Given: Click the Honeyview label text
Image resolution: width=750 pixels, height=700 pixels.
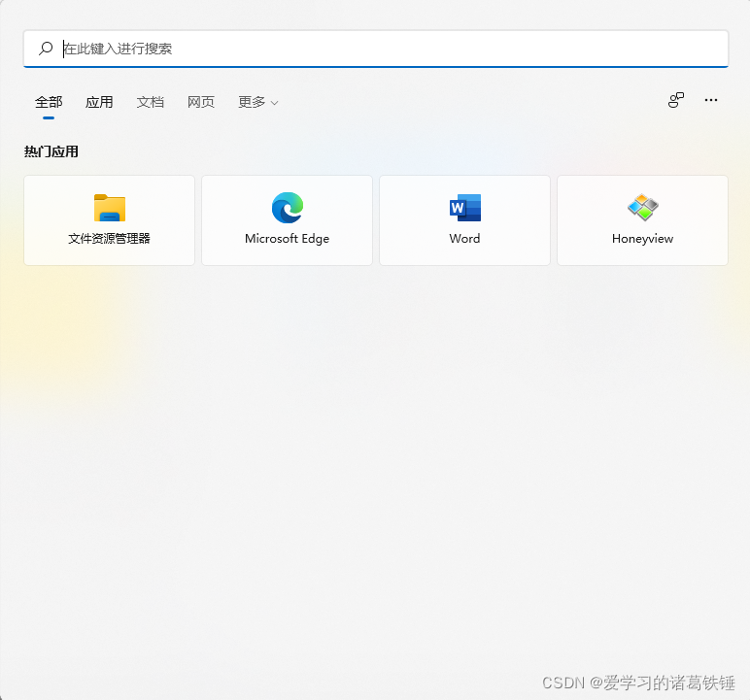Looking at the screenshot, I should coord(642,239).
